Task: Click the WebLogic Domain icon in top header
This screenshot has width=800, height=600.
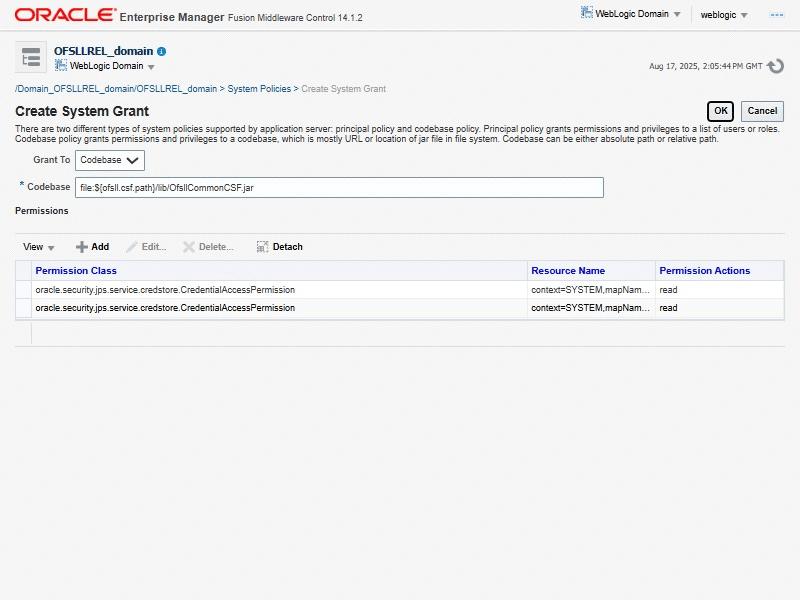Action: [x=587, y=13]
